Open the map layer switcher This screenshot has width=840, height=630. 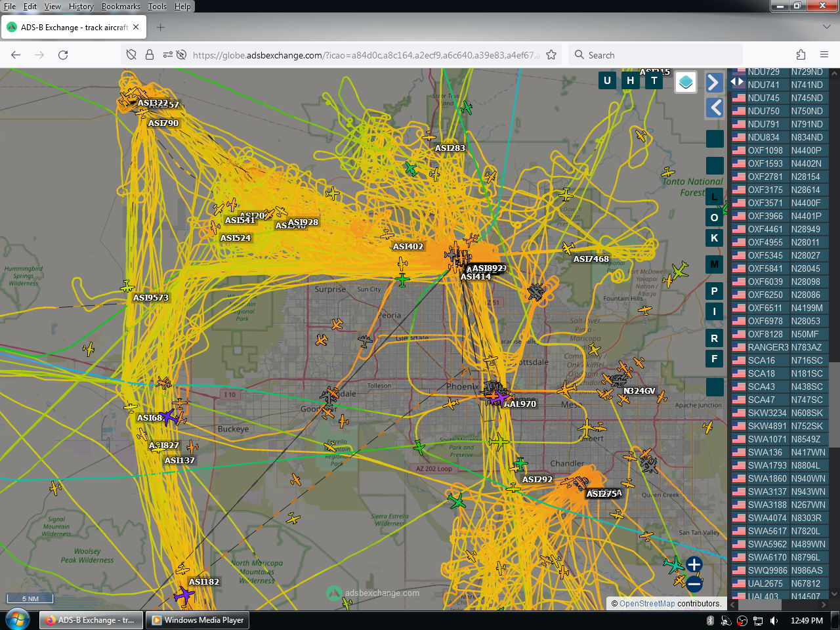[x=686, y=82]
